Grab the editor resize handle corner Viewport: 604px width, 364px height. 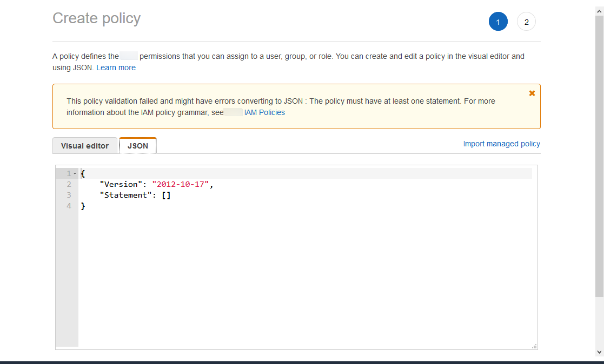pyautogui.click(x=534, y=346)
